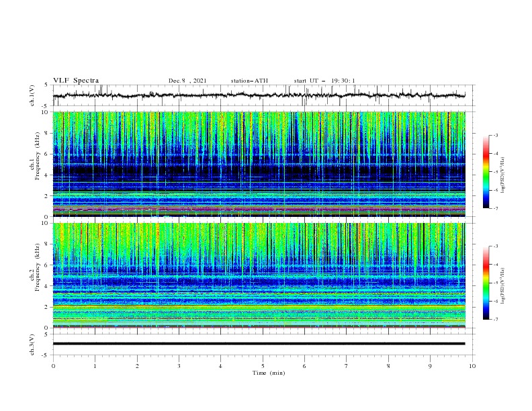
Task: Click the ch.2 PSD color scale bar
Action: 486,283
